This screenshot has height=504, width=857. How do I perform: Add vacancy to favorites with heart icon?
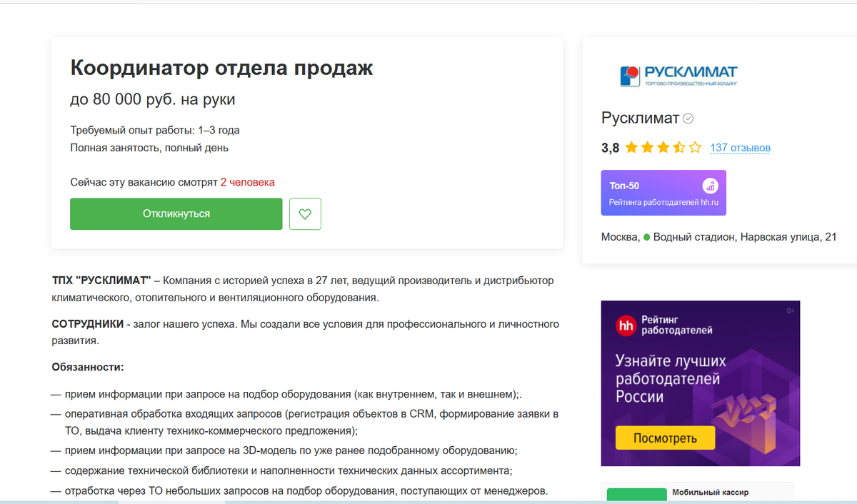(x=305, y=214)
